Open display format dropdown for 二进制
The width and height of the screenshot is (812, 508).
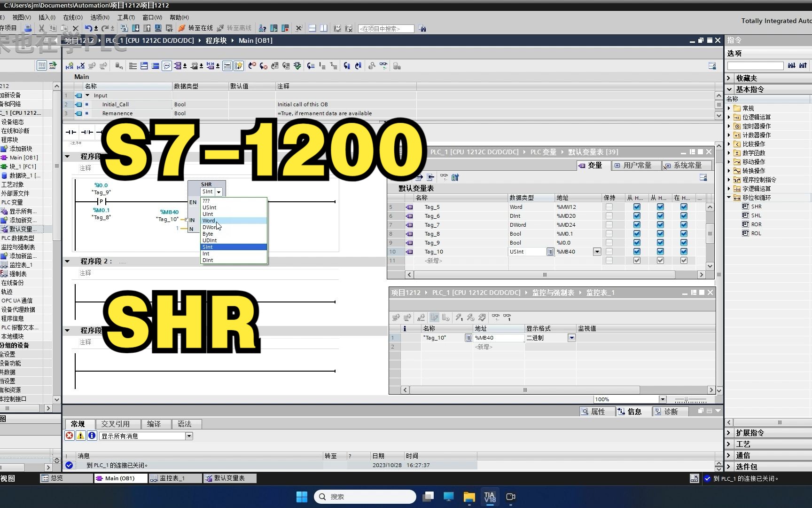[571, 338]
